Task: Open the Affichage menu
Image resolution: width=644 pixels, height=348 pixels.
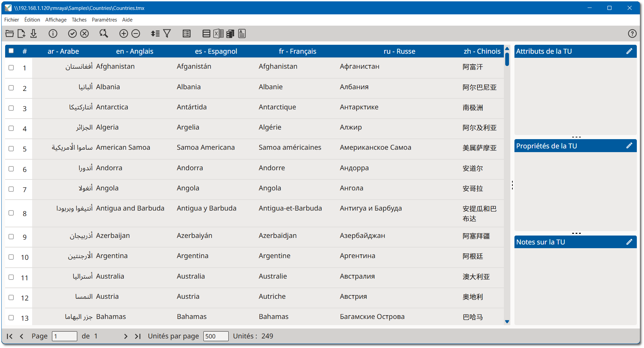Action: click(56, 20)
